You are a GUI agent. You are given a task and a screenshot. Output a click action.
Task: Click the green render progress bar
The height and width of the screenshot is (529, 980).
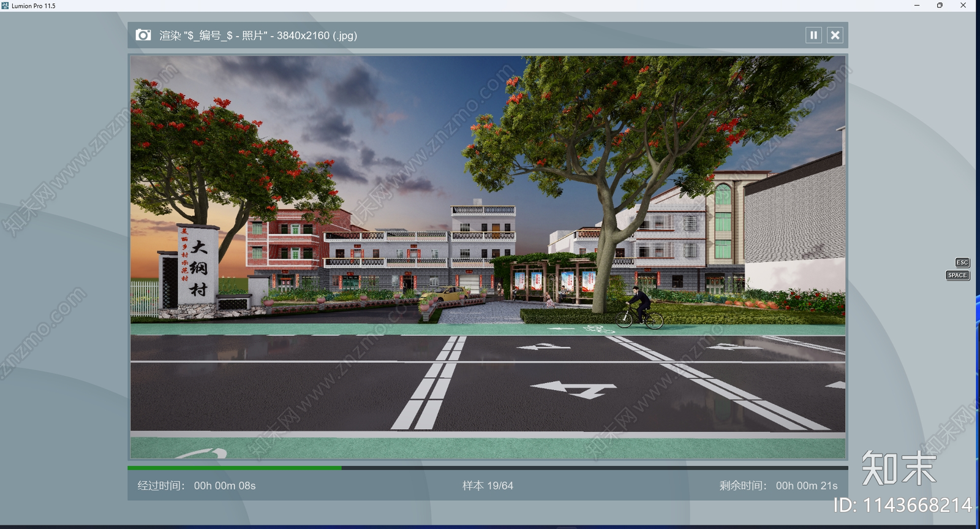tap(235, 468)
